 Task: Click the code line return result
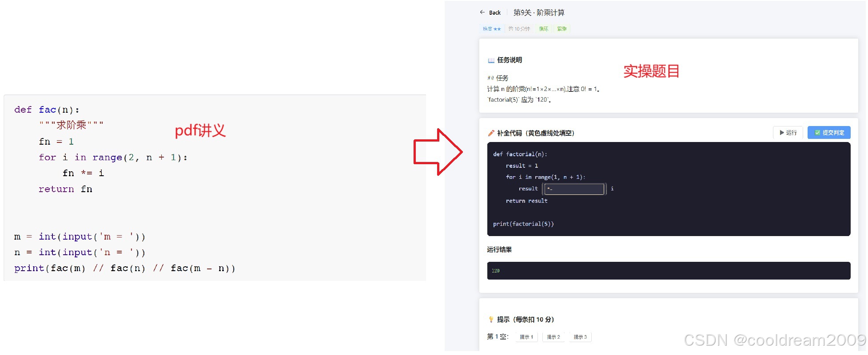coord(526,201)
